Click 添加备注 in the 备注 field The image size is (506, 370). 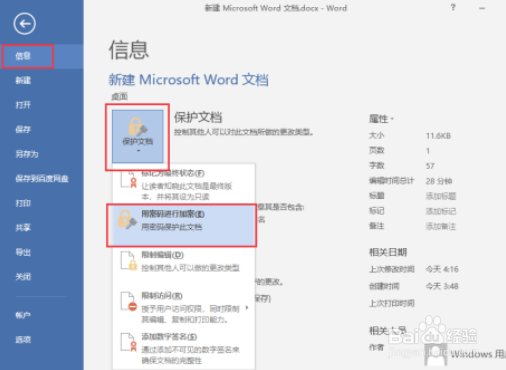pyautogui.click(x=441, y=226)
